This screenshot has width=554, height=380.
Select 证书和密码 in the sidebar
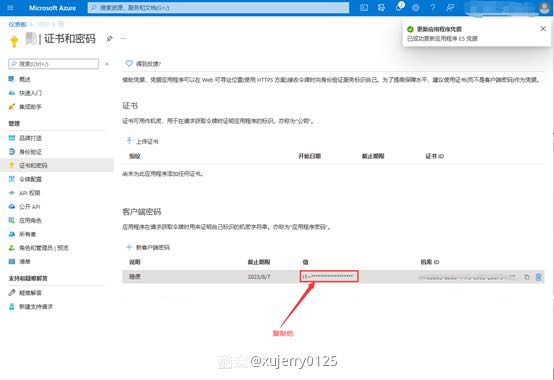click(57, 165)
